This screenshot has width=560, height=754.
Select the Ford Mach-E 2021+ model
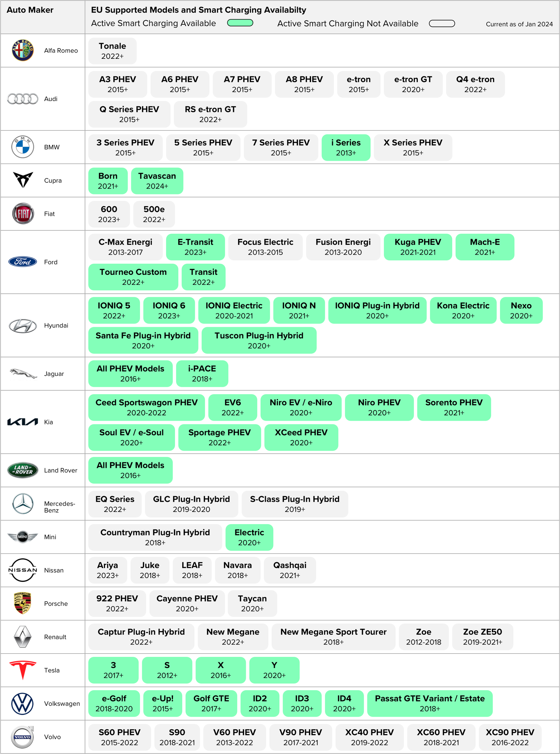pyautogui.click(x=484, y=247)
